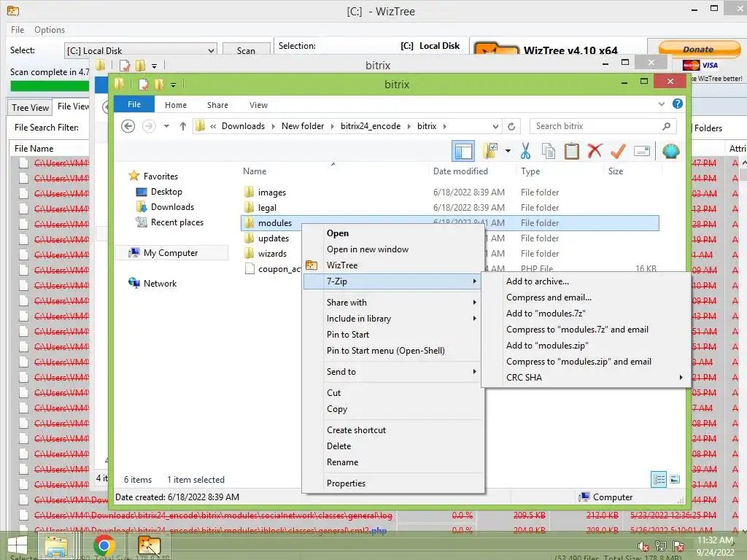Screen dimensions: 747x560
Task: Open the Windows Start button
Action: tap(18, 546)
